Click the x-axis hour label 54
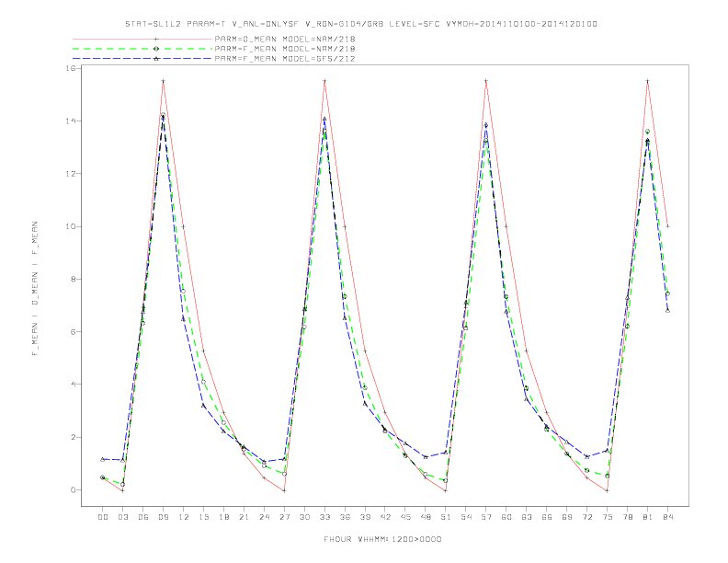Screen dimensions: 728x563 (466, 517)
